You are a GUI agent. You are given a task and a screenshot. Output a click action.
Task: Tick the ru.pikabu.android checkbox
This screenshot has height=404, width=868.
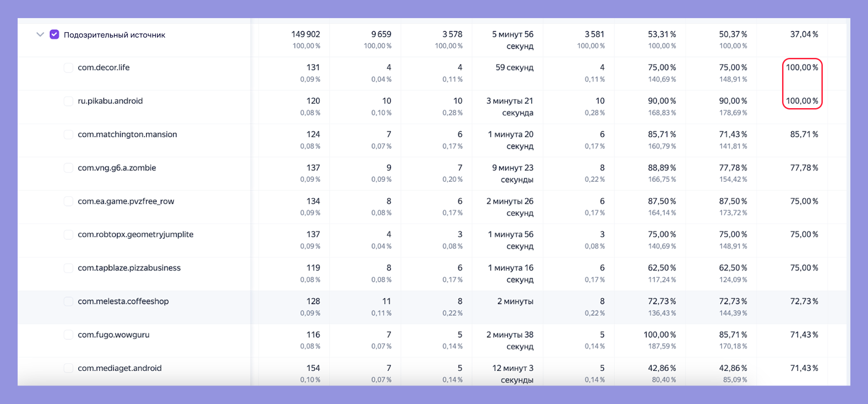[68, 101]
